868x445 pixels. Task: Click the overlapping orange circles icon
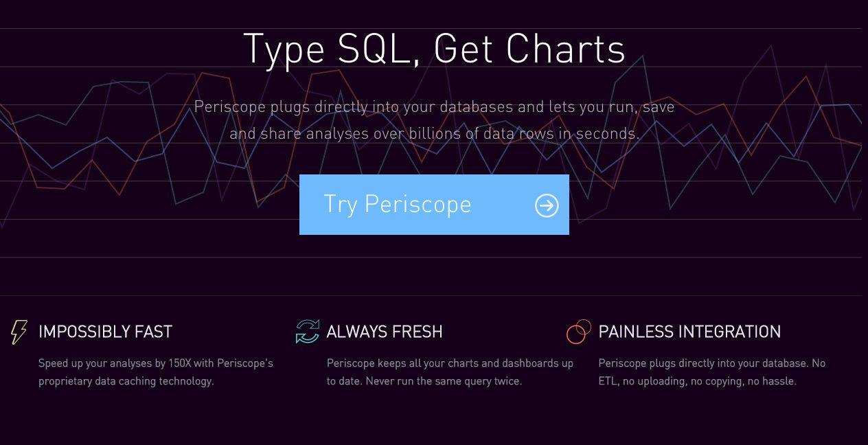pos(579,332)
